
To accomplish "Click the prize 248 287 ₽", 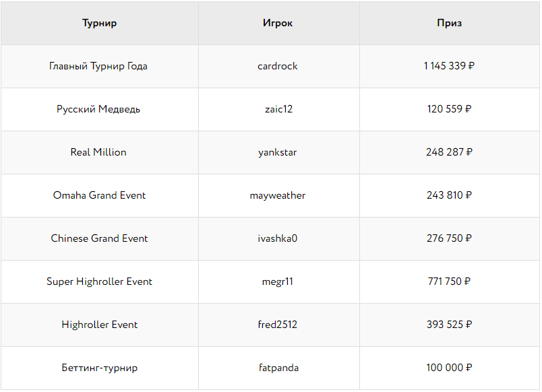I will point(449,152).
